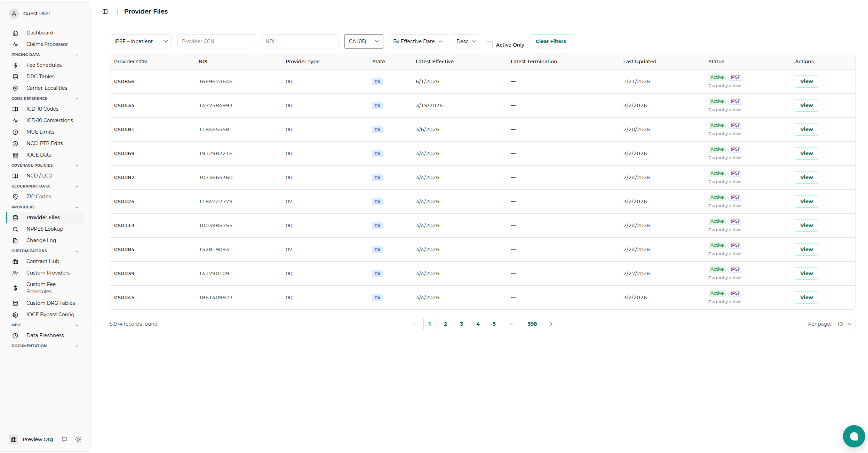Click the Custom Providers person icon
868x453 pixels.
15,273
